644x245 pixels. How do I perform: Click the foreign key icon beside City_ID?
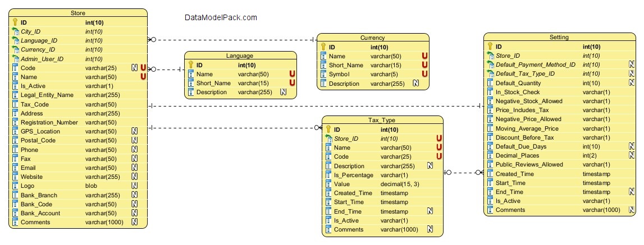15,31
